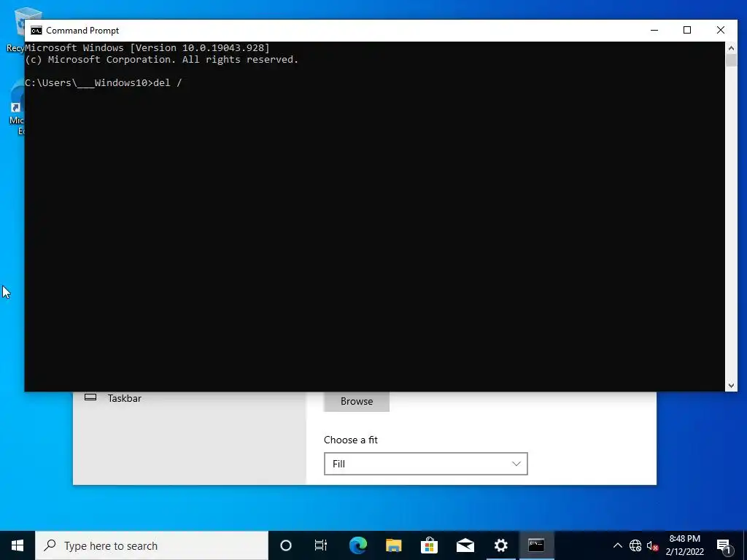Focus the Type here to search box

point(152,545)
